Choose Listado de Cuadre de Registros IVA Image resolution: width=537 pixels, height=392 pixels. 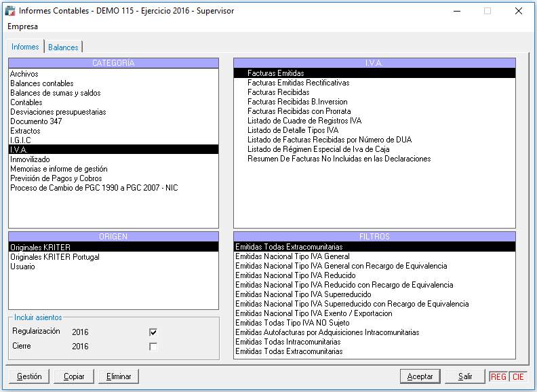click(x=375, y=121)
